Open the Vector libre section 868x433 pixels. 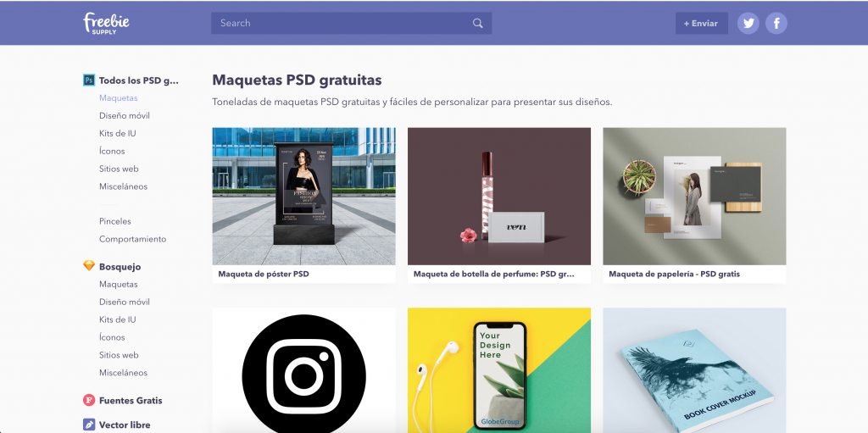pos(125,425)
